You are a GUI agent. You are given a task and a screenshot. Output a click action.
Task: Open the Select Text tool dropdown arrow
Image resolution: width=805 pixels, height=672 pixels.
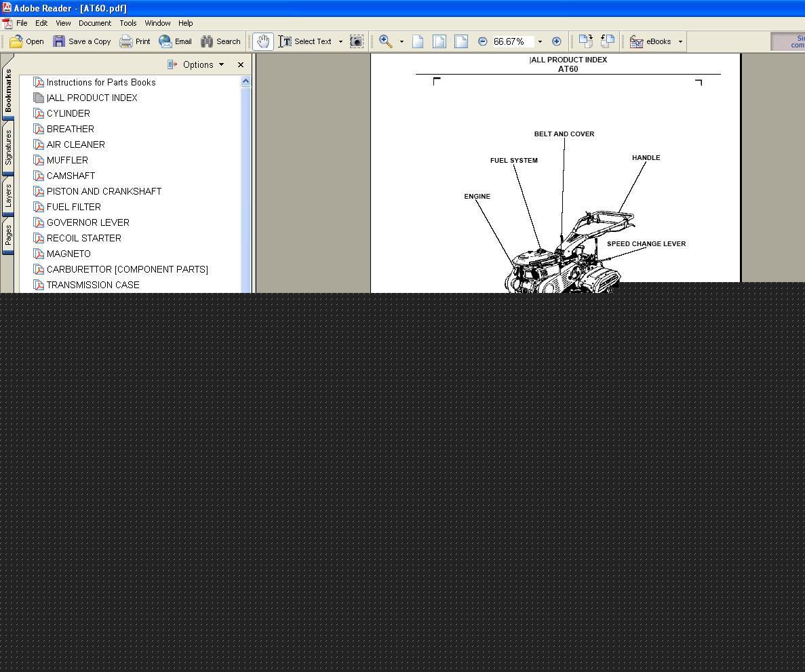point(340,41)
